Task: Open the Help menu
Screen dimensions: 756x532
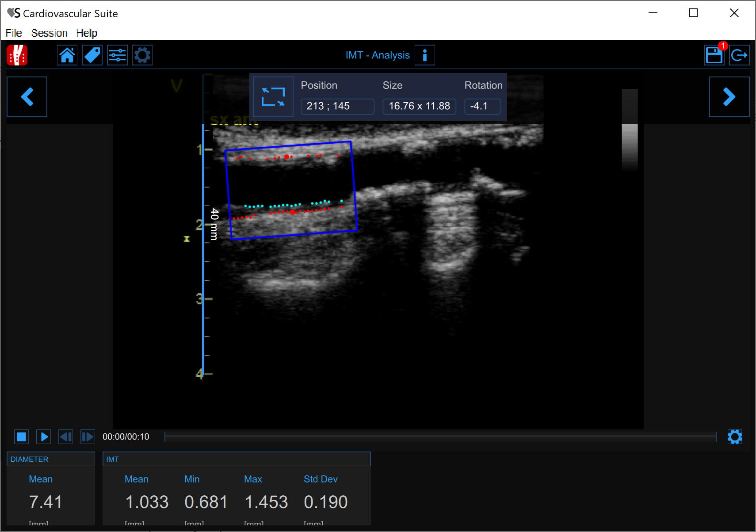Action: pyautogui.click(x=87, y=33)
